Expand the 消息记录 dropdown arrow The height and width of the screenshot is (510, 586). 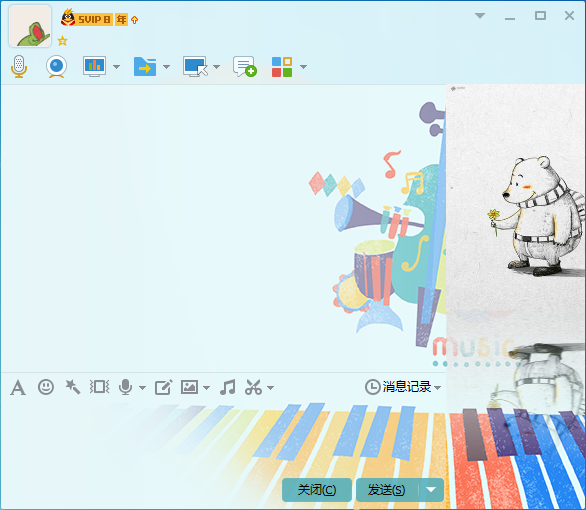coord(437,388)
